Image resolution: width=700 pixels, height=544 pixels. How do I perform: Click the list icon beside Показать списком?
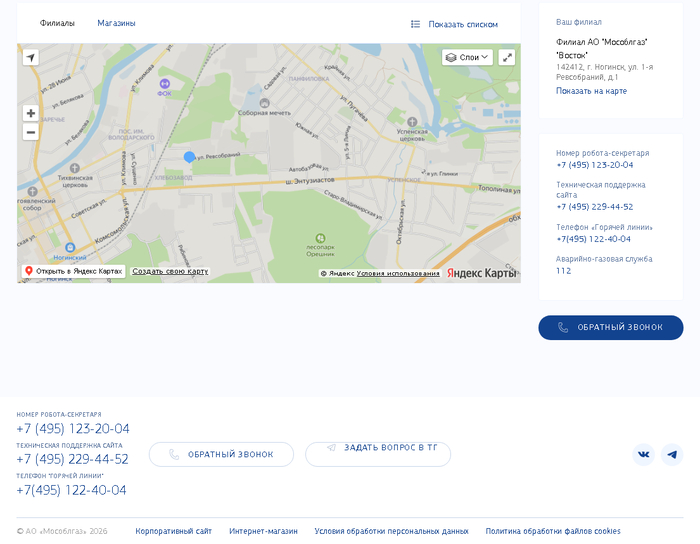[415, 24]
